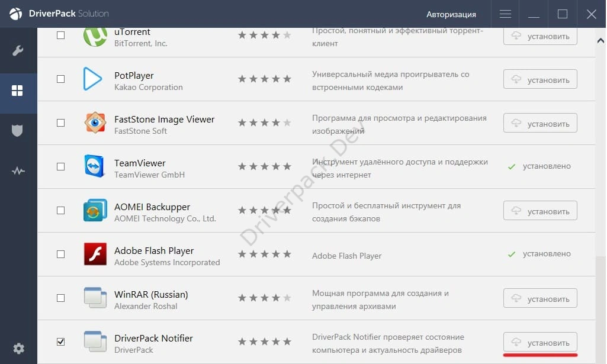
Task: Click WinRAR star rating
Action: coord(264,298)
